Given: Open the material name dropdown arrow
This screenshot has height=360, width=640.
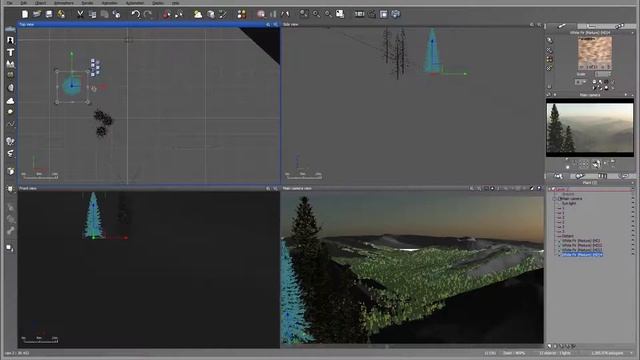Looking at the screenshot, I should [632, 32].
